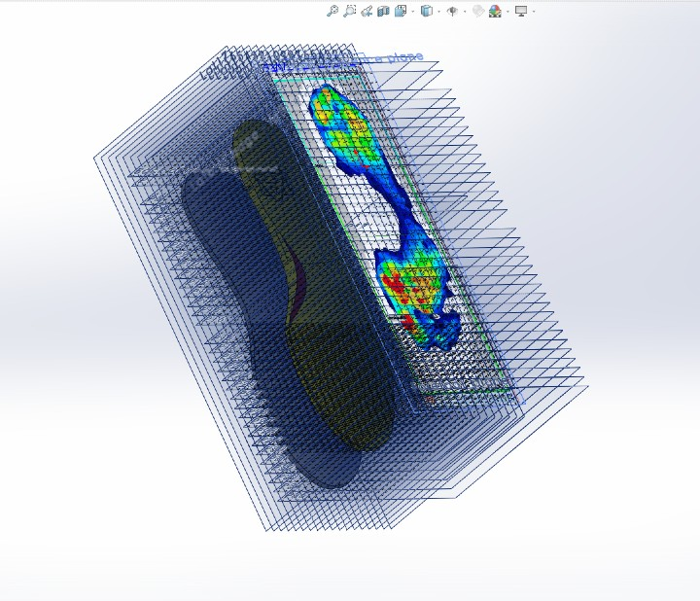The height and width of the screenshot is (601, 700).
Task: Open the Edit Appearance tool
Action: (x=478, y=11)
